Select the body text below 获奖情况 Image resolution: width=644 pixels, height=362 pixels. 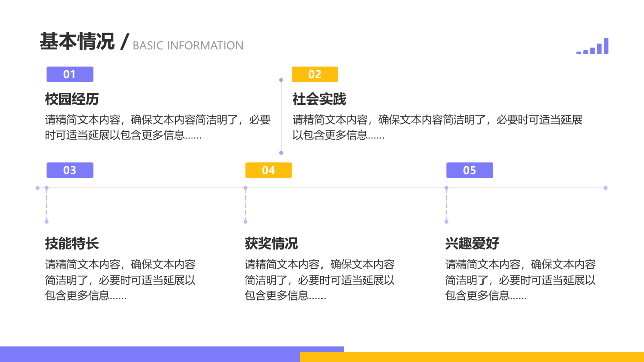pyautogui.click(x=319, y=280)
